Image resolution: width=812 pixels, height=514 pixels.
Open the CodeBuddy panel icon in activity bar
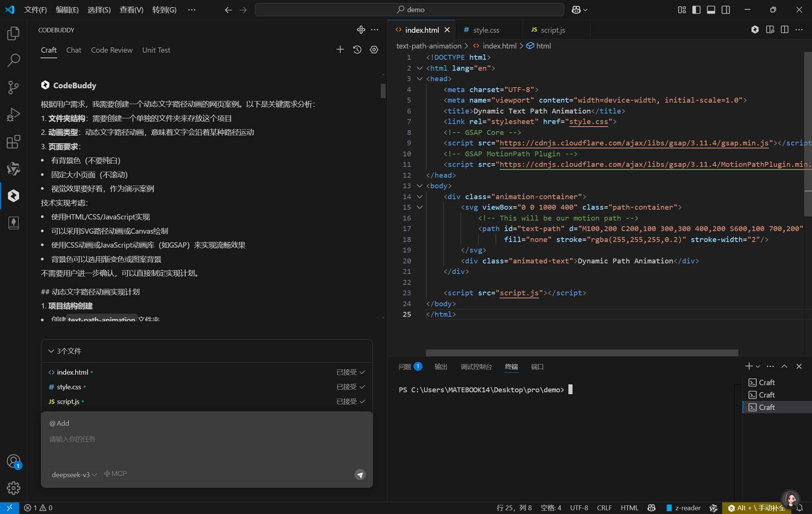point(14,196)
